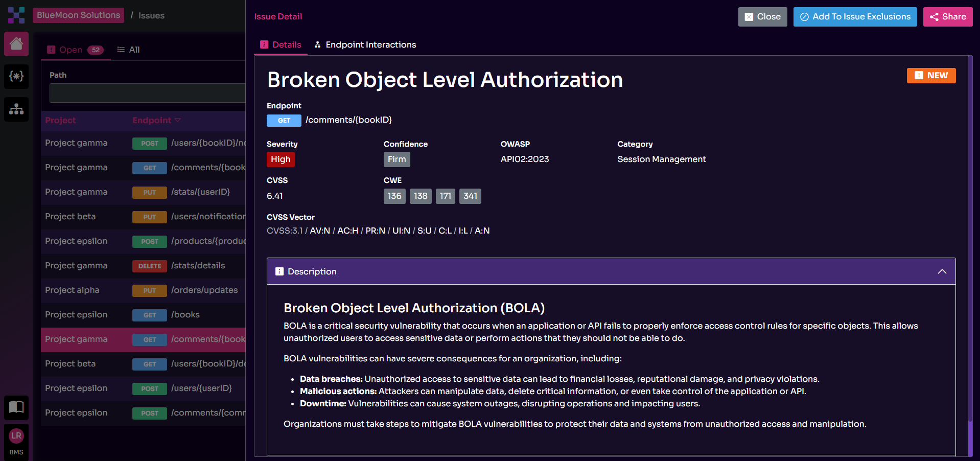Sort by the Endpoint column arrow
Viewport: 980px width, 461px height.
[178, 120]
